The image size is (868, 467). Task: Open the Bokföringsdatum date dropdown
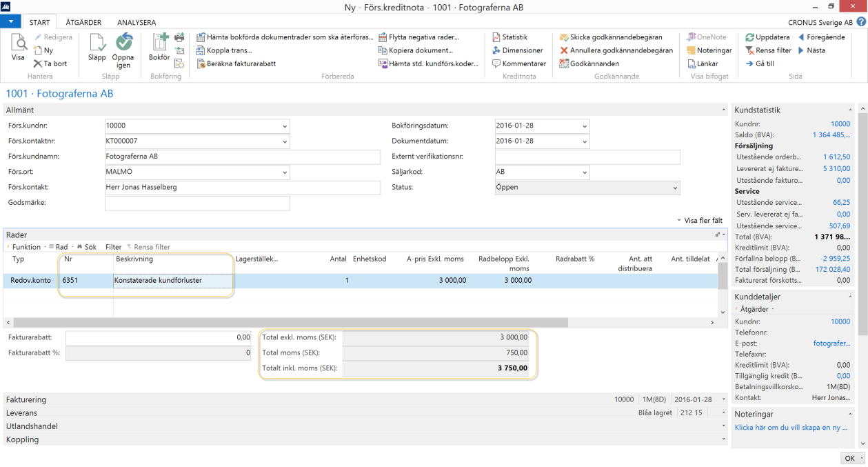585,126
